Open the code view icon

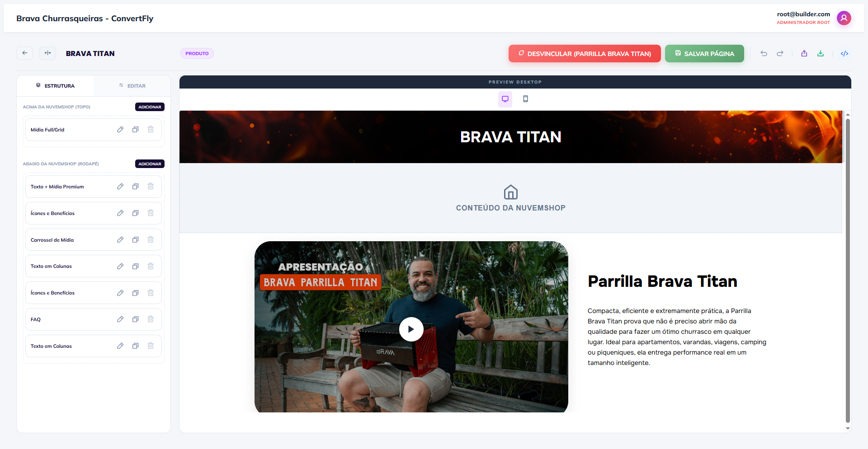point(844,54)
